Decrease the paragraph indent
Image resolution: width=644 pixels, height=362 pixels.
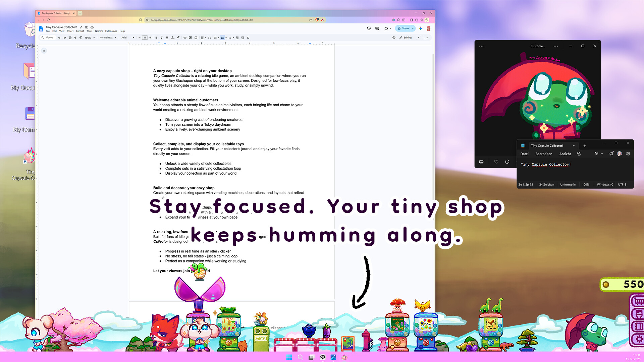point(237,38)
